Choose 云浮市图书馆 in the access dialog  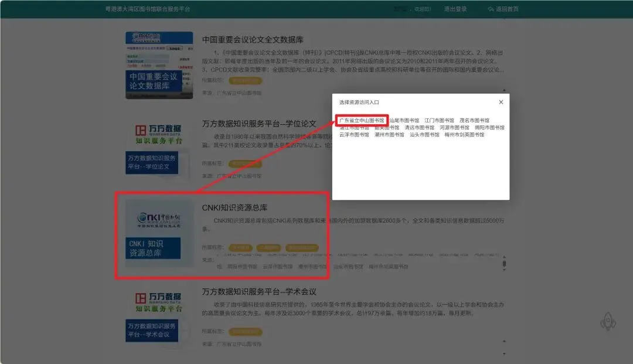pyautogui.click(x=354, y=135)
